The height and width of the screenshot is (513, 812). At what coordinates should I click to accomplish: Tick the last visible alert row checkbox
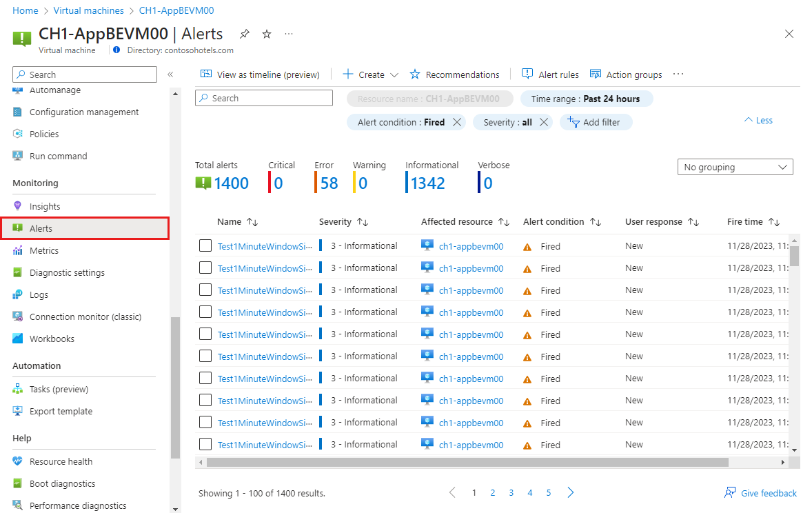coord(205,444)
